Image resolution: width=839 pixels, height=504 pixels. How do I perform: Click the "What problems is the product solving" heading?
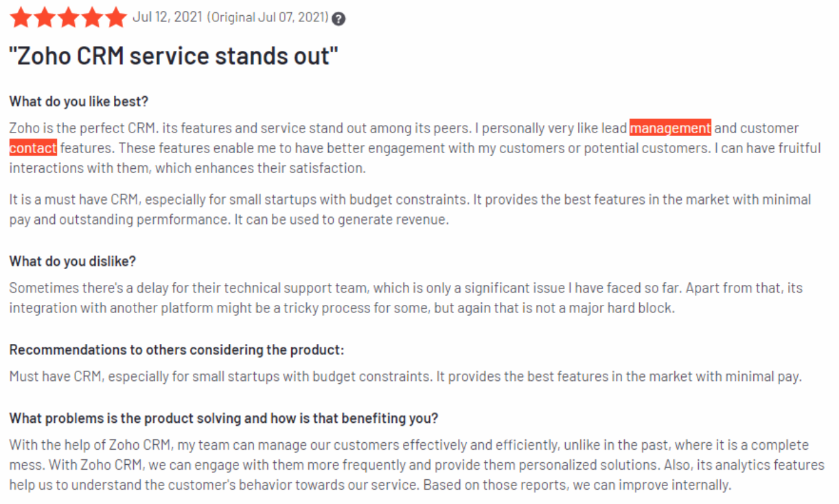(224, 417)
